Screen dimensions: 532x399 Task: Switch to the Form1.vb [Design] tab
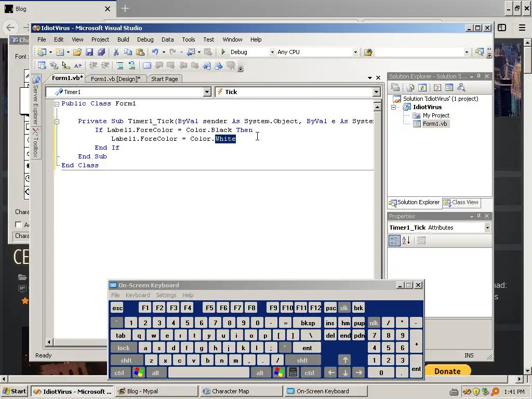115,79
